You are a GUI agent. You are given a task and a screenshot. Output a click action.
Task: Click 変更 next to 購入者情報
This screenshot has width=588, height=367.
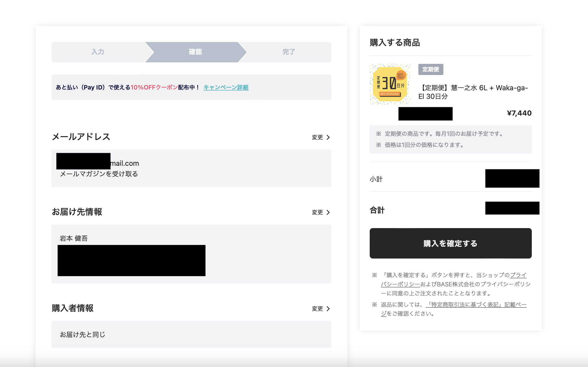[x=317, y=309]
